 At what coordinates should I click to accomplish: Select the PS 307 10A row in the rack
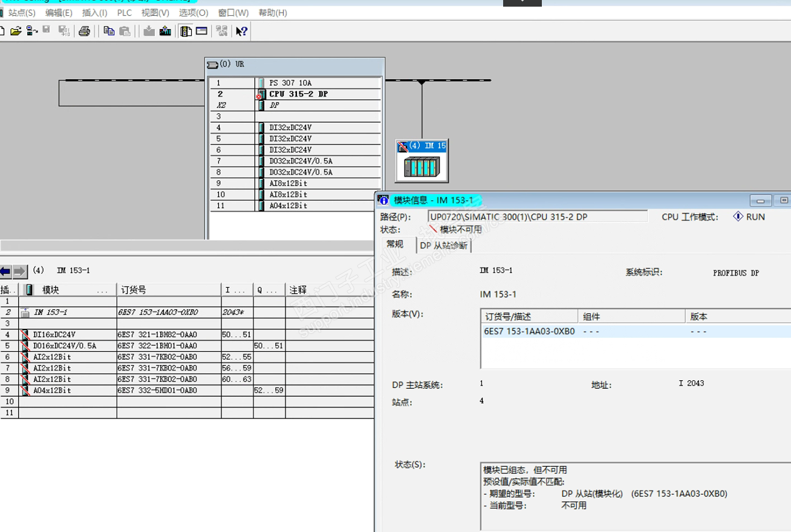tap(296, 83)
